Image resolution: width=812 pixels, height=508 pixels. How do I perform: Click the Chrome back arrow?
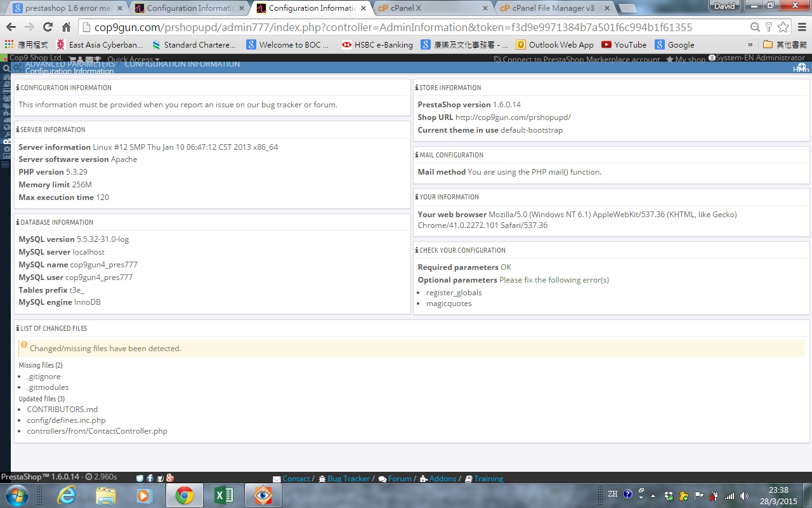[x=11, y=27]
